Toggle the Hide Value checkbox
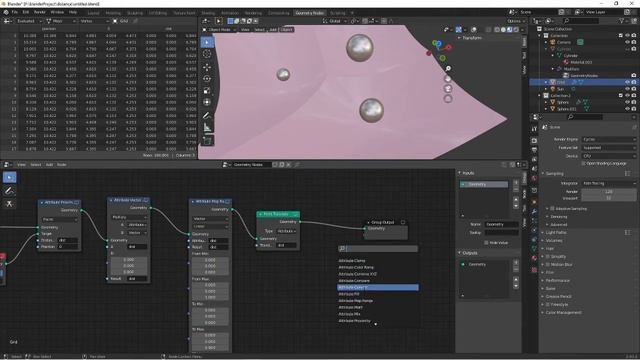Viewport: 640px width, 360px height. (x=486, y=242)
